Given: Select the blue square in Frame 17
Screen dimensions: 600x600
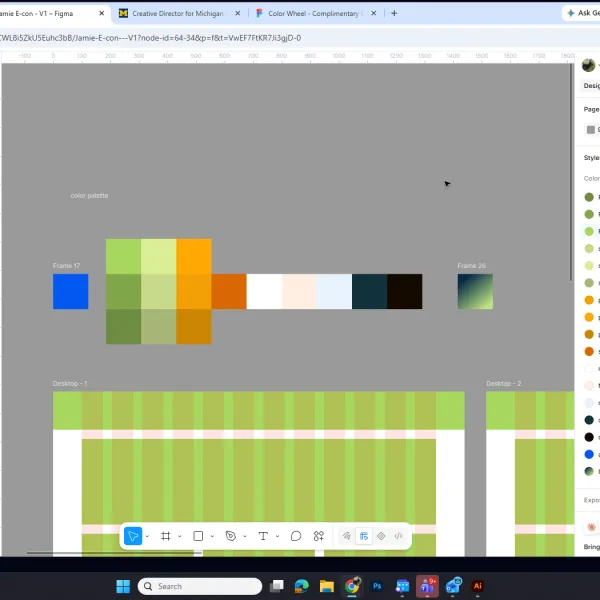Looking at the screenshot, I should click(70, 291).
